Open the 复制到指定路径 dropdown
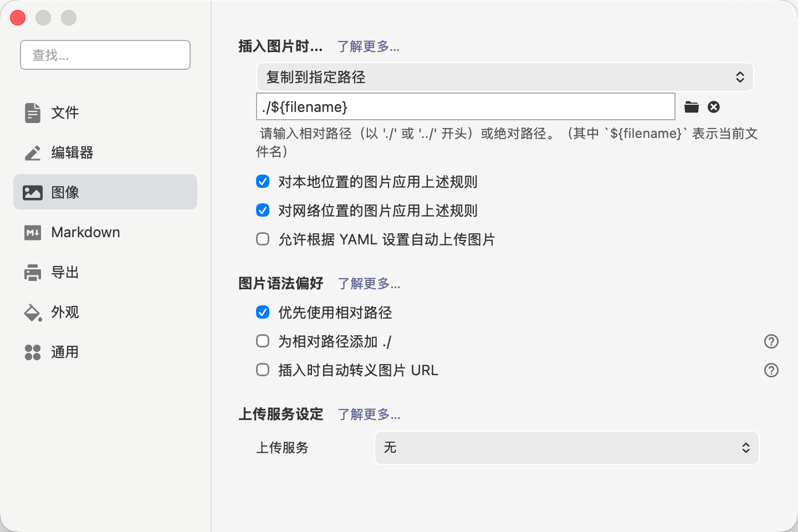Image resolution: width=798 pixels, height=532 pixels. pyautogui.click(x=504, y=77)
